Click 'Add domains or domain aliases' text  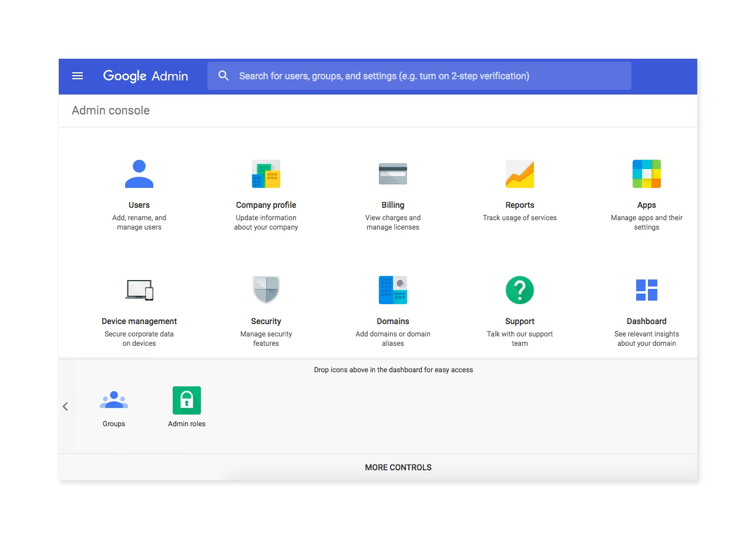click(x=393, y=339)
